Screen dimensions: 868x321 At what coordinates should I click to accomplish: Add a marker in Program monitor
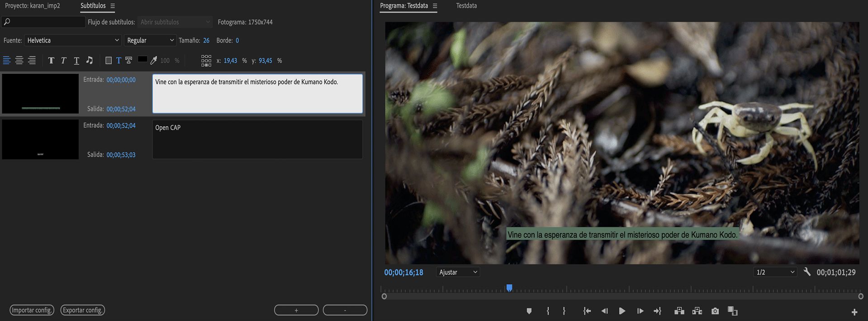(529, 311)
